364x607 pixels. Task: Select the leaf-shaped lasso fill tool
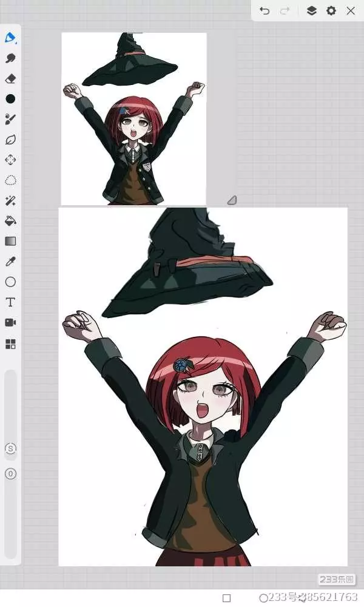tap(10, 140)
